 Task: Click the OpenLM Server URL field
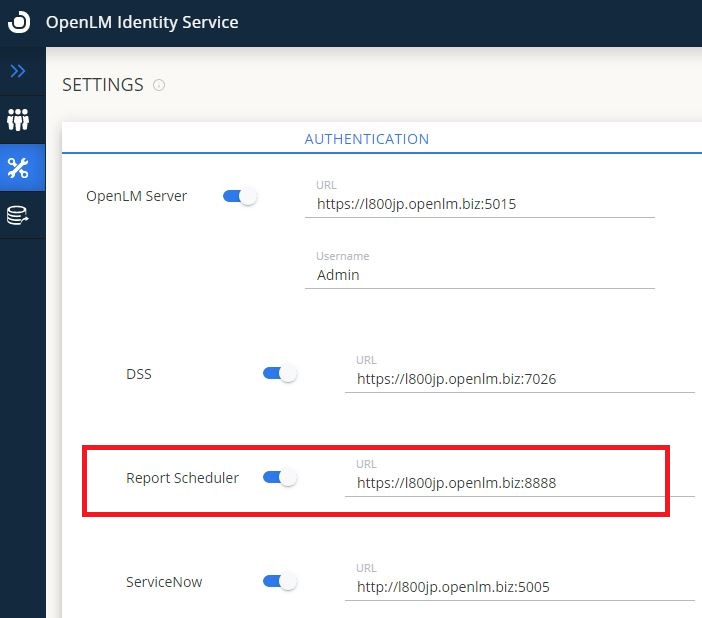479,204
